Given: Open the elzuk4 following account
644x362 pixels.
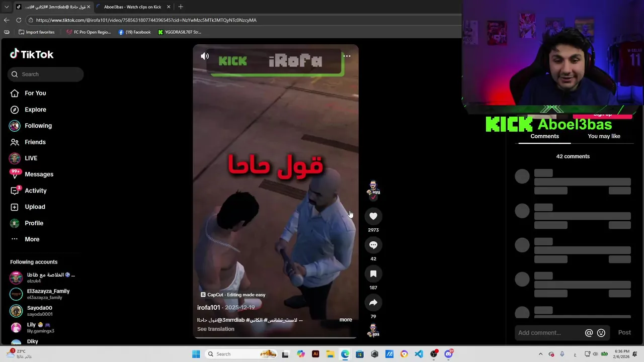Looking at the screenshot, I should pyautogui.click(x=43, y=278).
